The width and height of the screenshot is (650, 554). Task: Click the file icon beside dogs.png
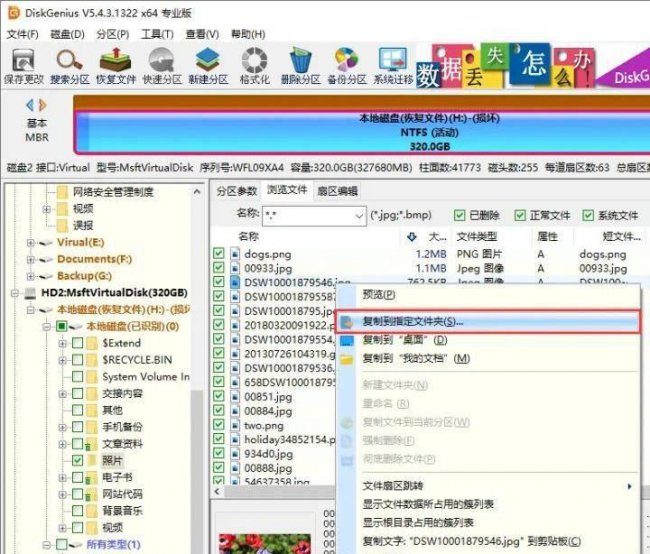click(235, 253)
